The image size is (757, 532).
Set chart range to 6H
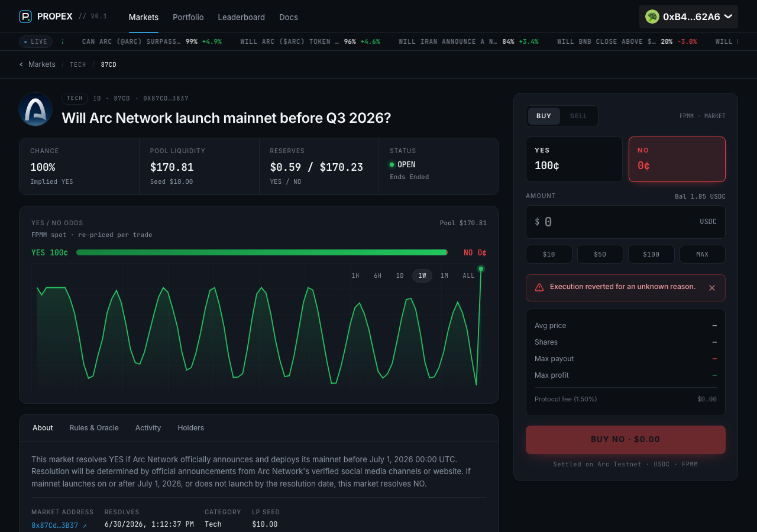tap(377, 276)
